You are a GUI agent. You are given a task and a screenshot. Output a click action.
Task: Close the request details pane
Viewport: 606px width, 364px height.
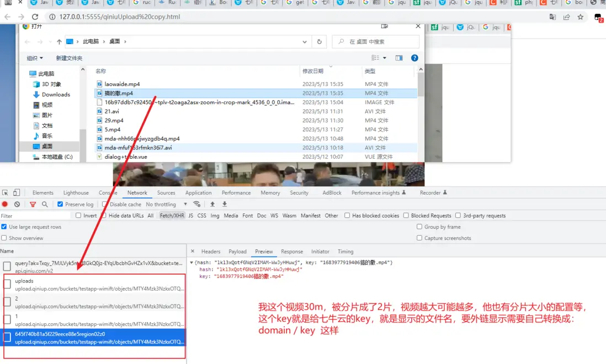(x=193, y=251)
